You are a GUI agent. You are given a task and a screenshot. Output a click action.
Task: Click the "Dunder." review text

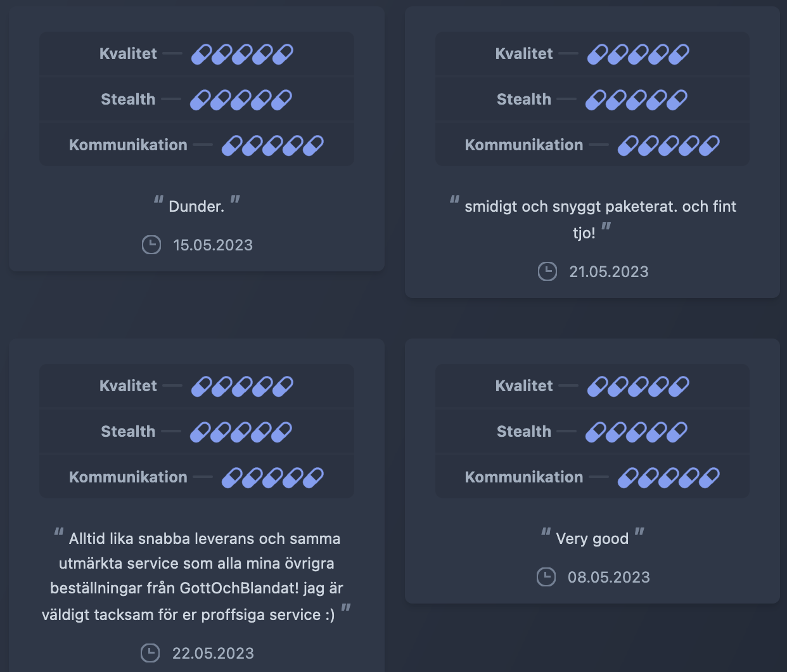click(x=196, y=207)
